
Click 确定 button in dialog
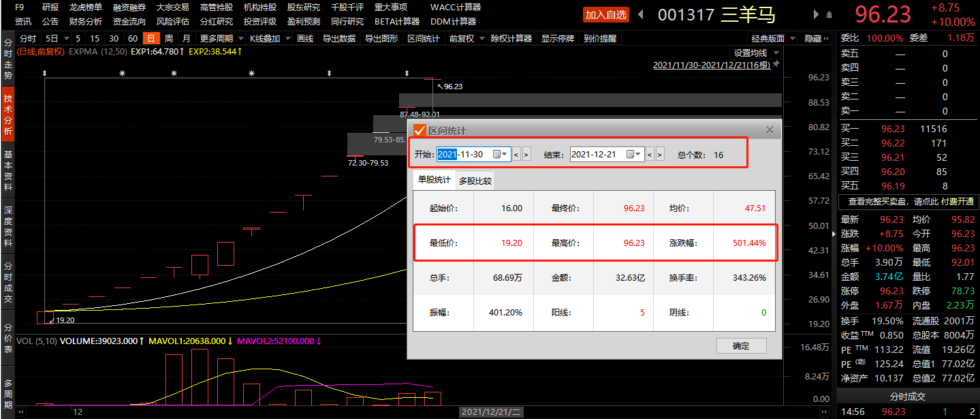741,346
